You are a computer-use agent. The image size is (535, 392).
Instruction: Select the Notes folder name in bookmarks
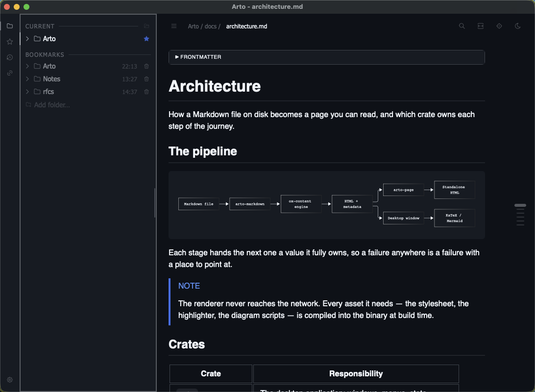[x=51, y=79]
